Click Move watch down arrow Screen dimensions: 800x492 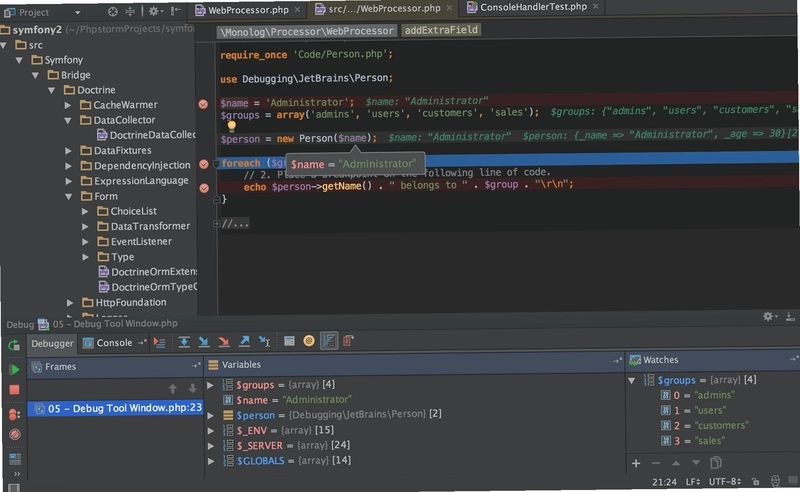(696, 463)
